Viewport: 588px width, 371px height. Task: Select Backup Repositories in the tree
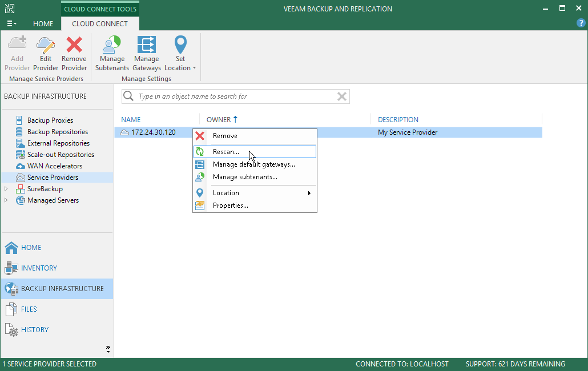click(x=58, y=132)
